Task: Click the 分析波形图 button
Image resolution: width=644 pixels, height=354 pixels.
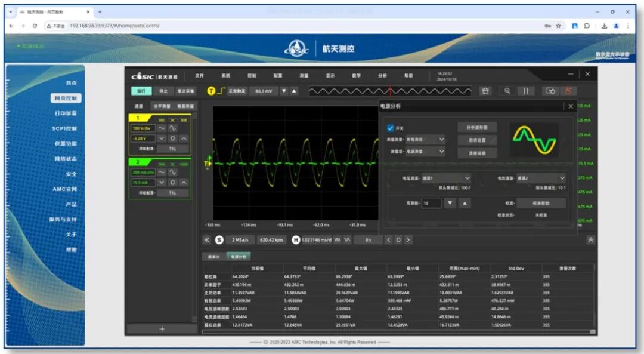Action: click(x=477, y=128)
